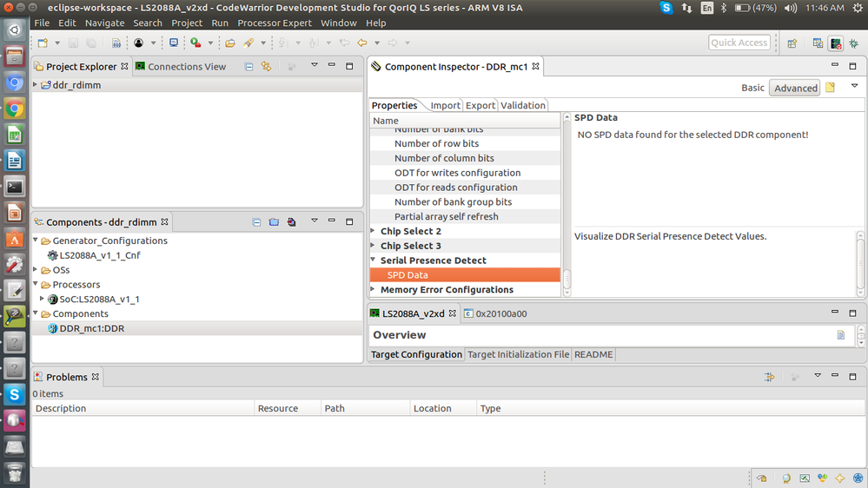Click the green Run with red toolbox icon
Viewport: 868px width, 488px height.
tap(195, 43)
